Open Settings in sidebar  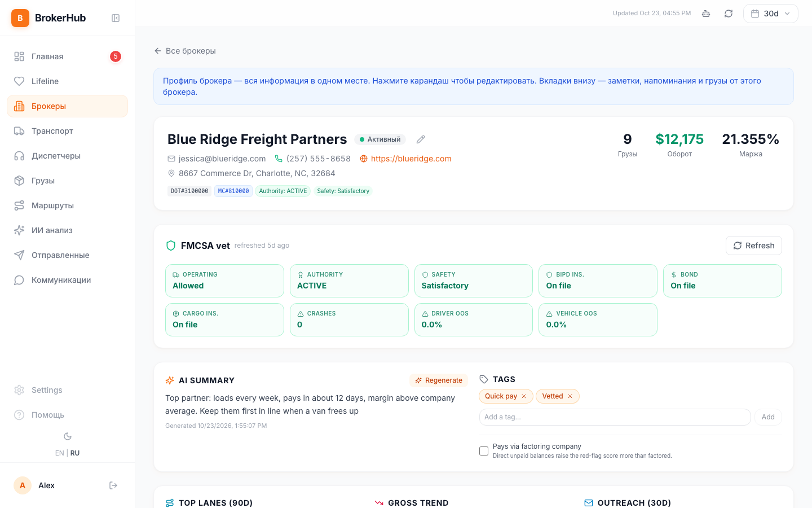tap(67, 390)
